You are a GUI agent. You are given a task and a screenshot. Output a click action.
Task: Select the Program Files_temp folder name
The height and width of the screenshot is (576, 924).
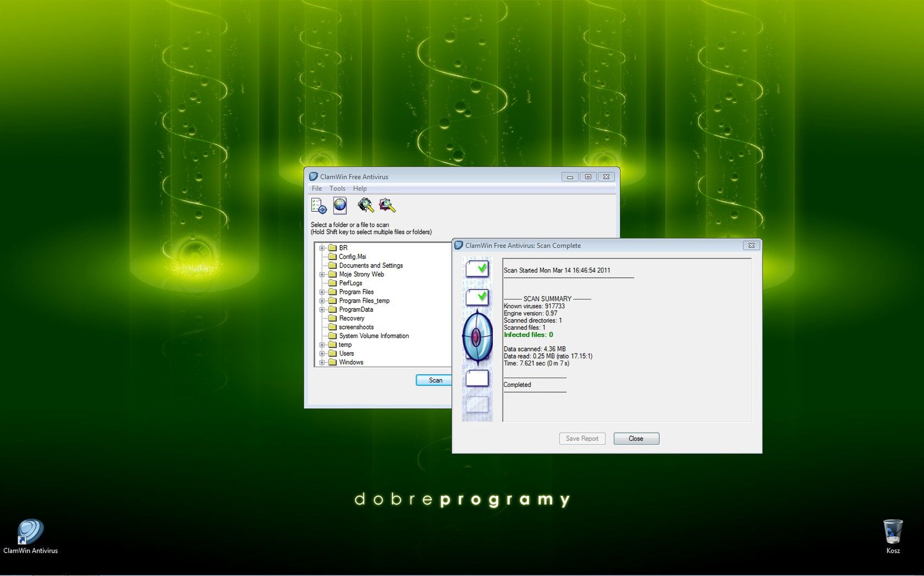point(364,301)
